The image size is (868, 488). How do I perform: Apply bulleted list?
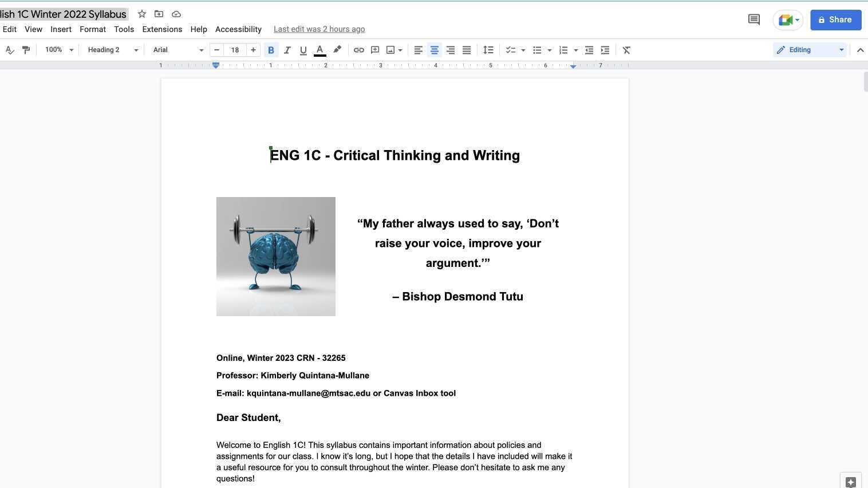[x=537, y=50]
